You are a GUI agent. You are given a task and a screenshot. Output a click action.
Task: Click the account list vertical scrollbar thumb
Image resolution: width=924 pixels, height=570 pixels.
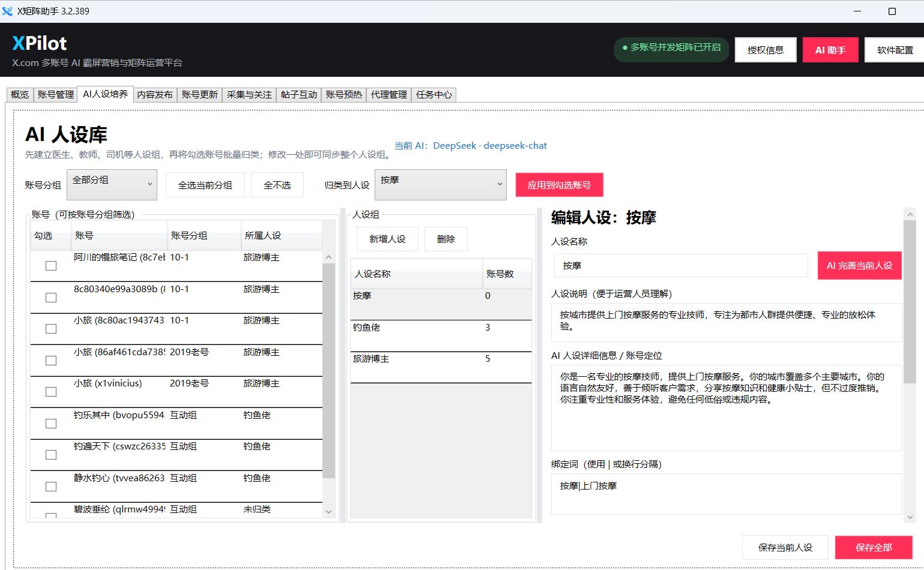coord(328,371)
